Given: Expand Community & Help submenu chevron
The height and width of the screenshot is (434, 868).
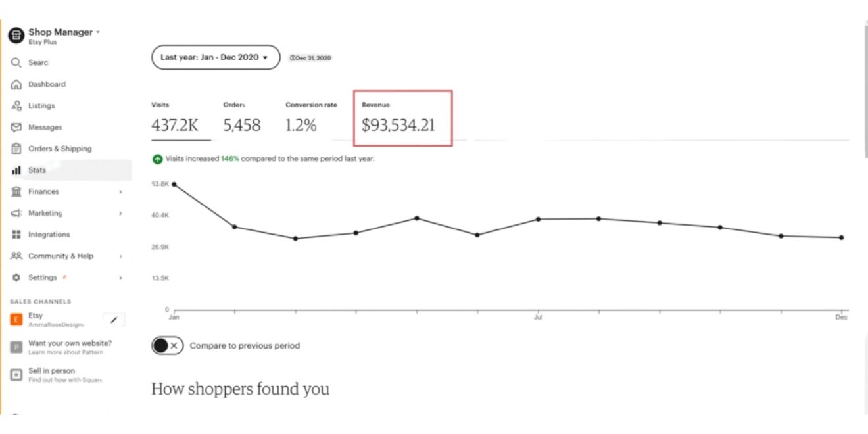Looking at the screenshot, I should coord(120,256).
